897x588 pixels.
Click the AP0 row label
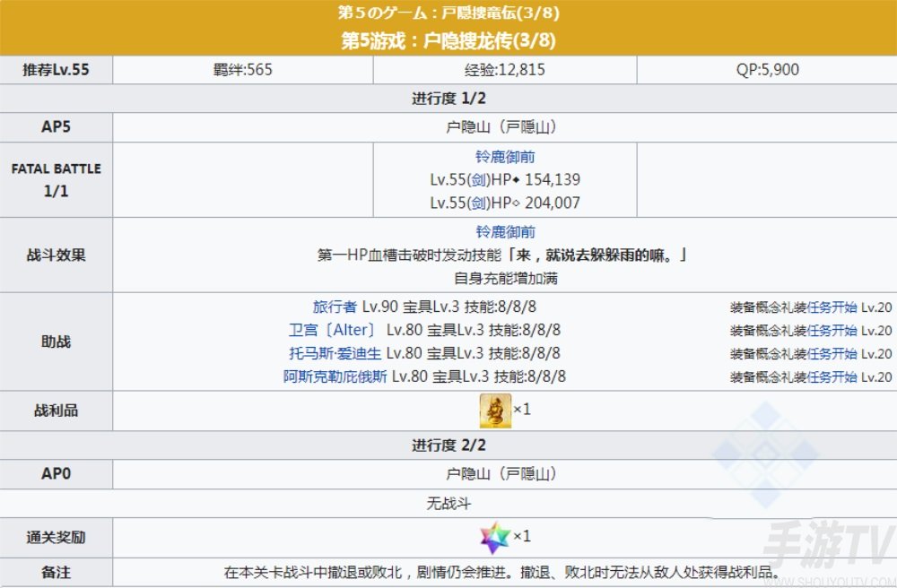click(x=56, y=473)
